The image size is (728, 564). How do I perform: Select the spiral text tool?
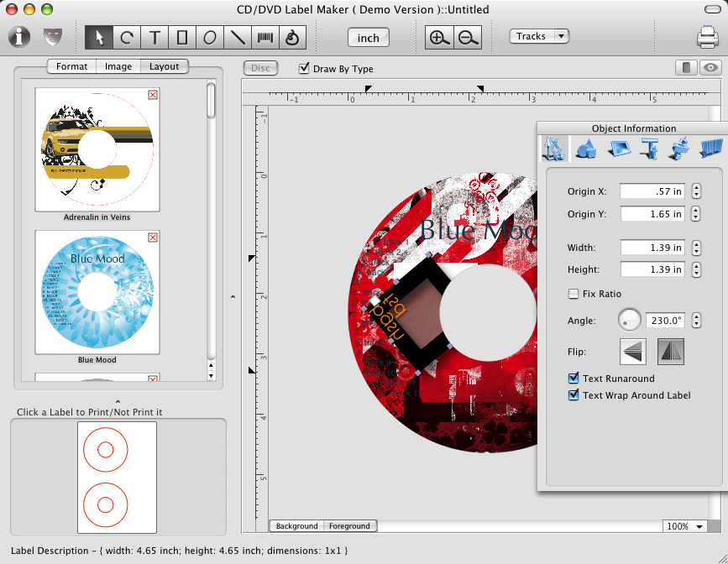292,38
